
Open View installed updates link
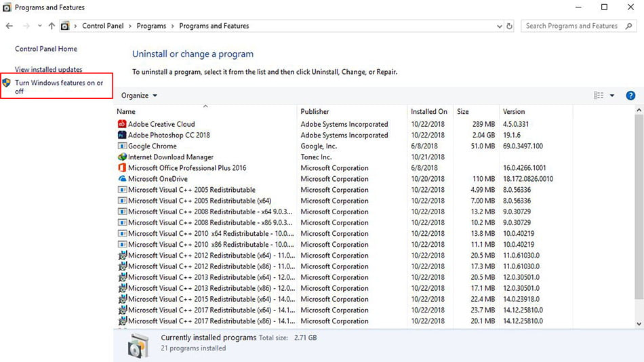coord(48,69)
